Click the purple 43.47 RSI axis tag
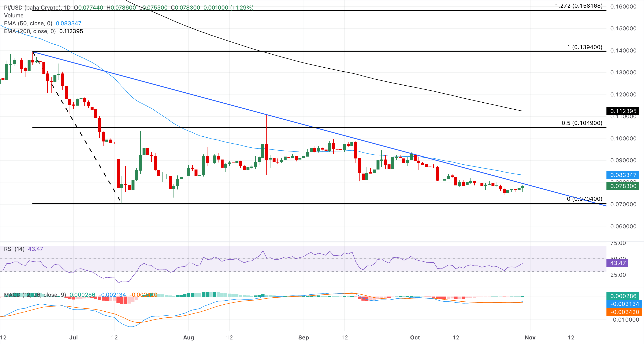Screen dimensions: 644x349 (x=617, y=263)
